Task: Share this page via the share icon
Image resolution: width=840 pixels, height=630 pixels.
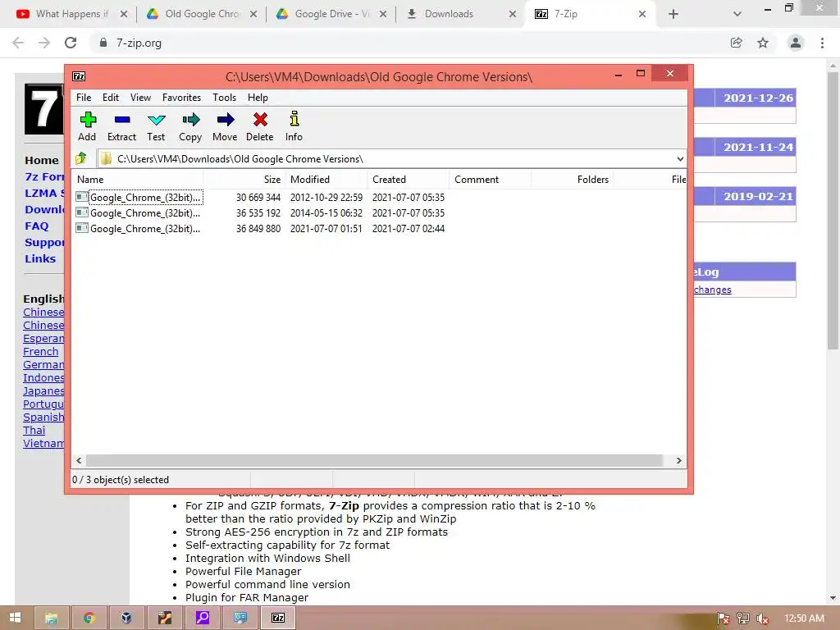Action: click(x=737, y=43)
